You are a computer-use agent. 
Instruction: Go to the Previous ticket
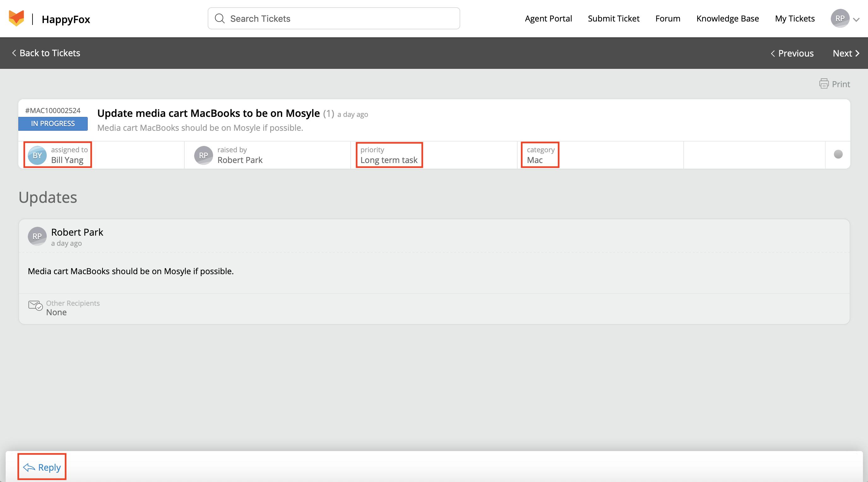pos(792,53)
